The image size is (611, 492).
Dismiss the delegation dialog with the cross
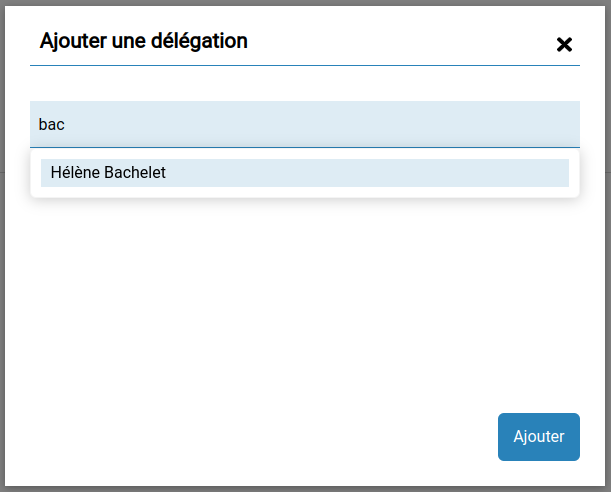pos(564,44)
